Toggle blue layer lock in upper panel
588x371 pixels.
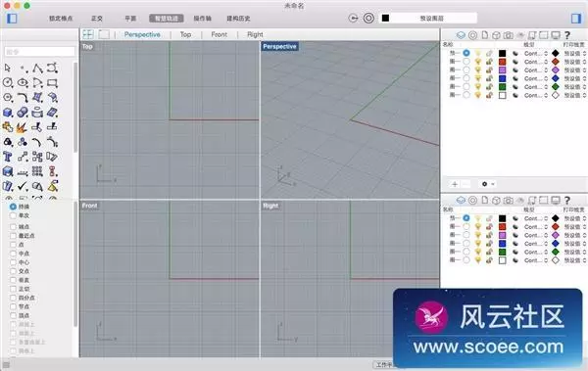tap(489, 78)
